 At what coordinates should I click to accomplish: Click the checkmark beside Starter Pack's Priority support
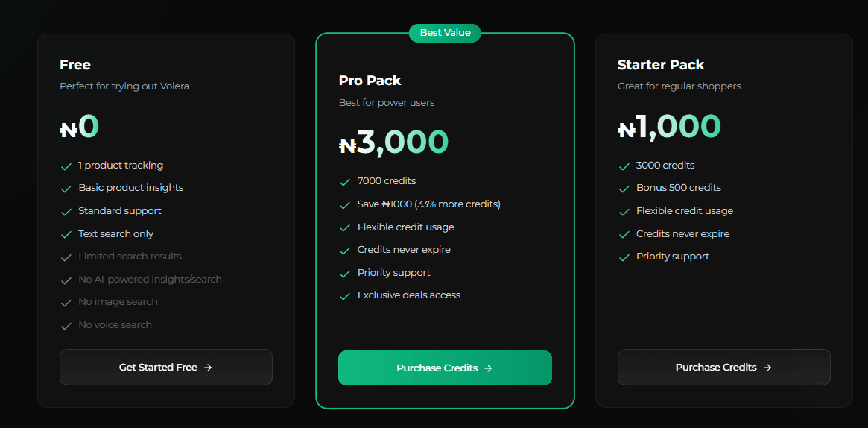pos(624,257)
